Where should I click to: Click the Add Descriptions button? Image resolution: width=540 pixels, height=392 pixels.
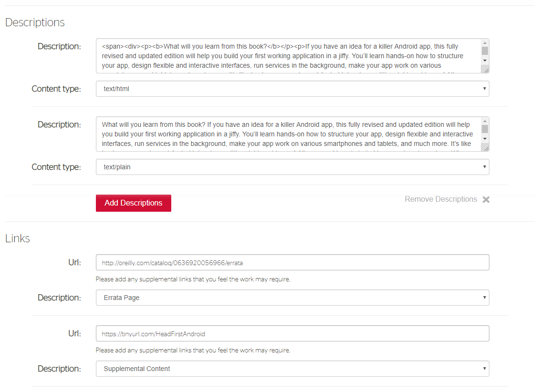point(133,203)
